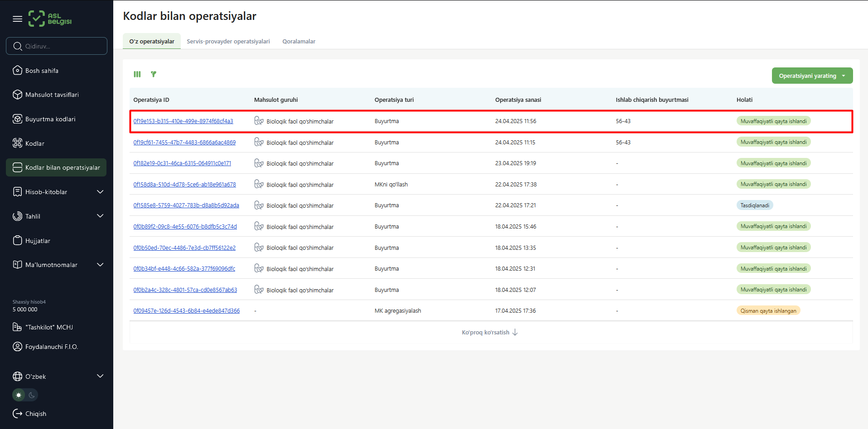
Task: Click Tahlil analytics icon
Action: point(17,216)
